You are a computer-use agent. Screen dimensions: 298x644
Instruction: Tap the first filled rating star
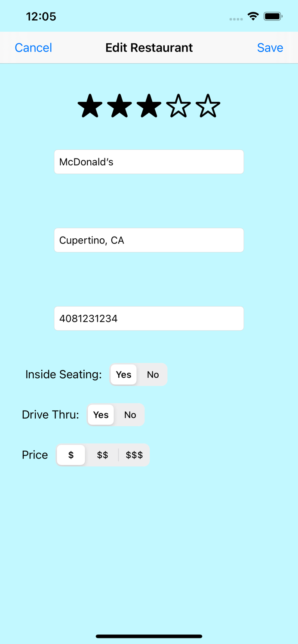90,106
